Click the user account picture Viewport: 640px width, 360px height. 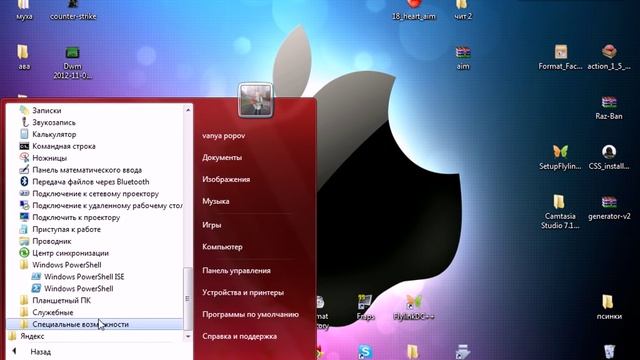click(x=256, y=100)
